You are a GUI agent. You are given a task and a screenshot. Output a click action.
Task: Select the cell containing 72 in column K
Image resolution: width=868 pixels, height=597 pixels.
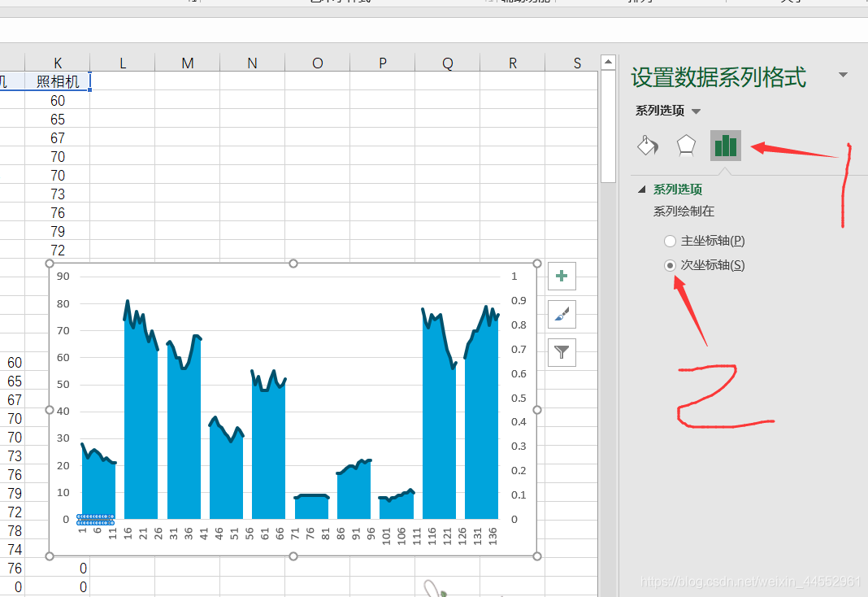(58, 251)
